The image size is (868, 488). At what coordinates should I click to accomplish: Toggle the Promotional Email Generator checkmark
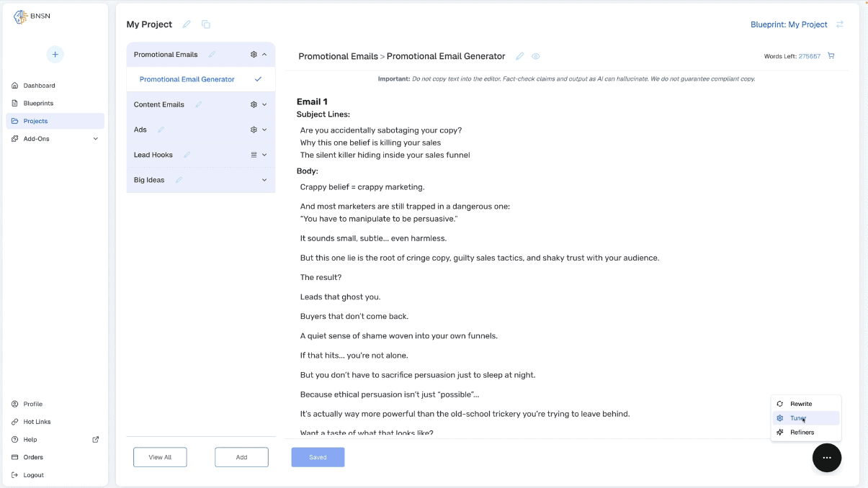pos(258,79)
